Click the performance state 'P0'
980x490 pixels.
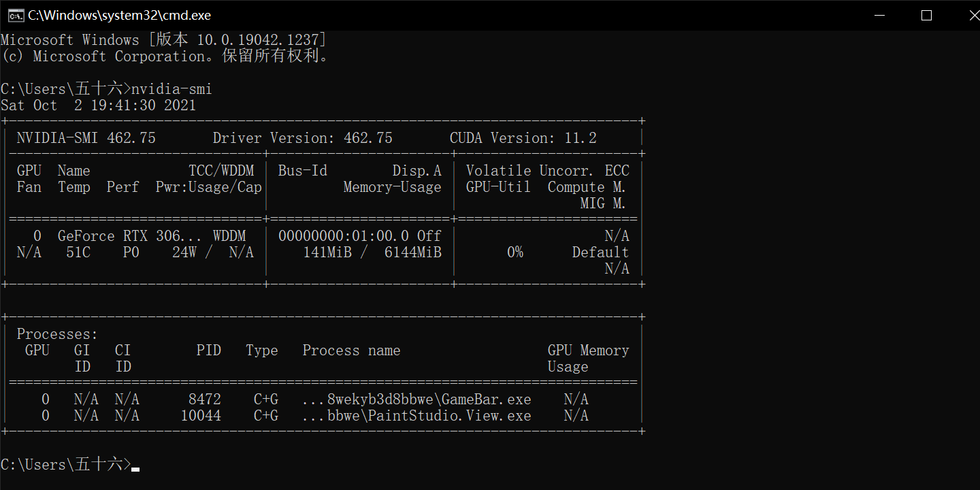point(131,252)
